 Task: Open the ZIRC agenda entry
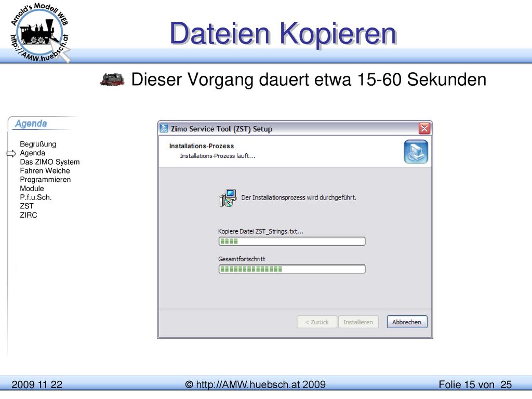click(x=29, y=215)
